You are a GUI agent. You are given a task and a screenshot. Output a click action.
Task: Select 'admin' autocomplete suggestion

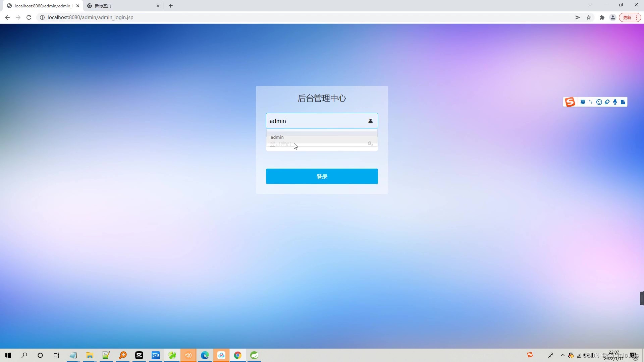(x=278, y=137)
